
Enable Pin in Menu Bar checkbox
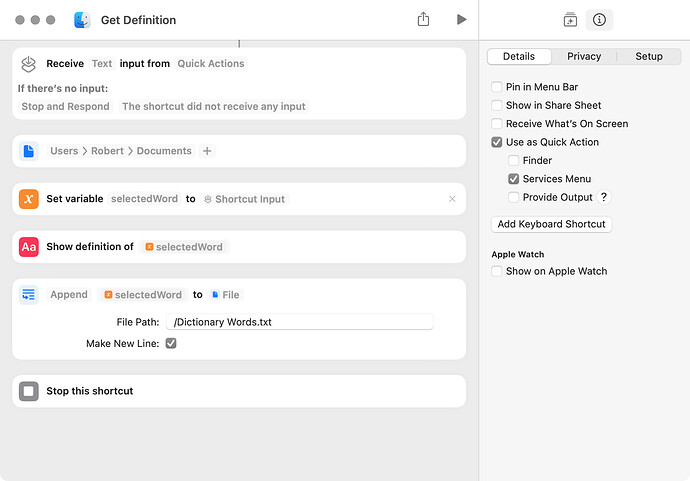point(496,87)
